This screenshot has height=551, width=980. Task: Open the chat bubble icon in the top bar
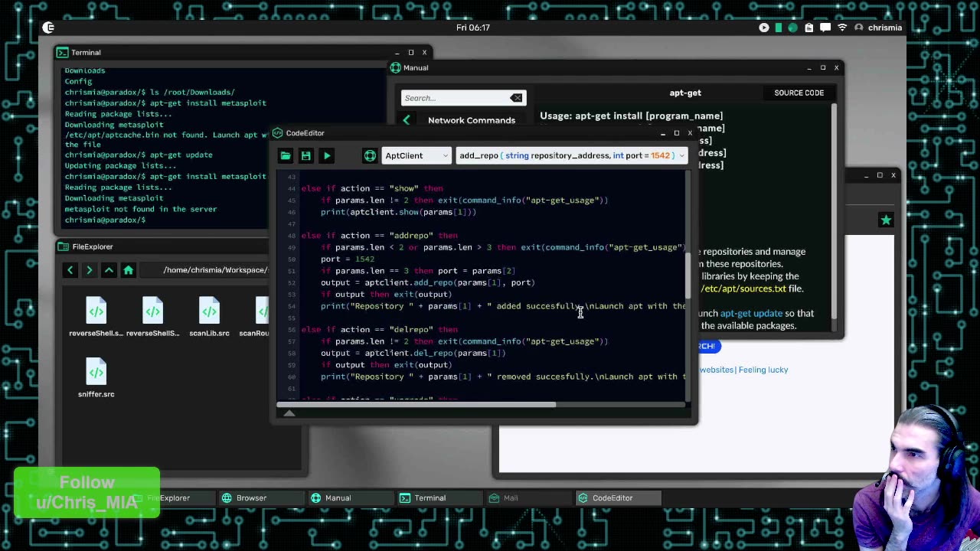click(825, 28)
